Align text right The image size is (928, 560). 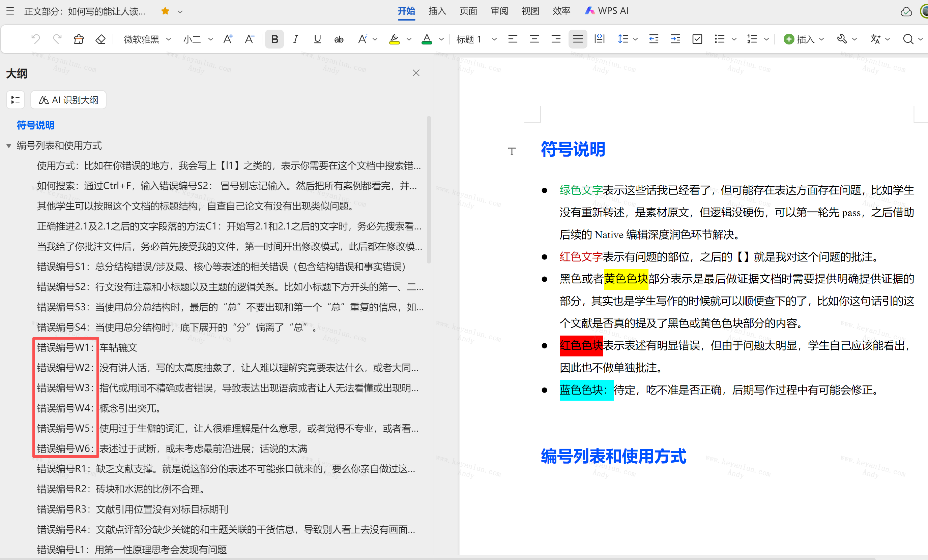[x=556, y=39]
